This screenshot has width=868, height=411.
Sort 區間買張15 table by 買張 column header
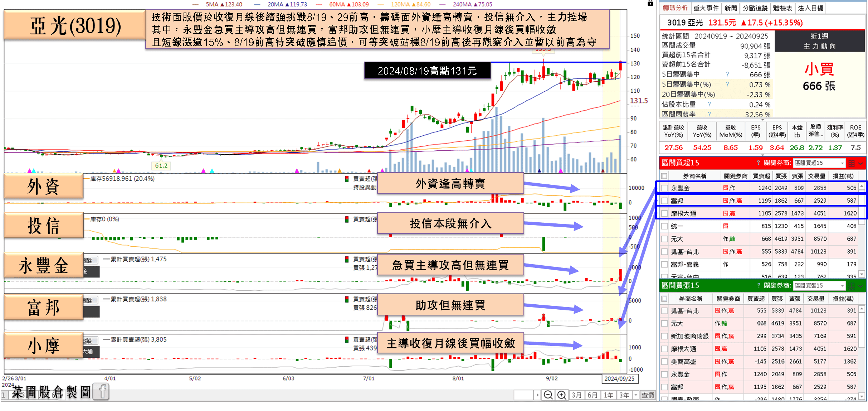(x=777, y=299)
